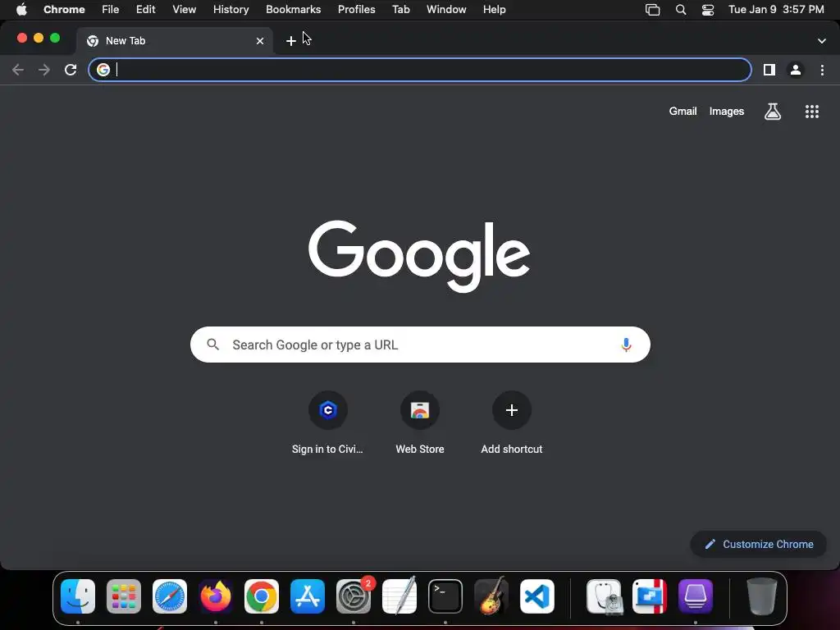
Task: Open the Window menu
Action: pyautogui.click(x=446, y=10)
